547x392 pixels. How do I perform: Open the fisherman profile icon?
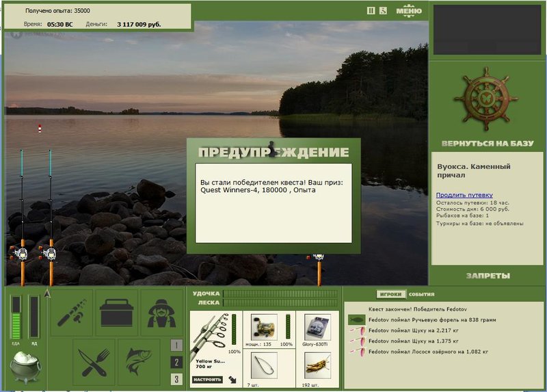point(161,313)
